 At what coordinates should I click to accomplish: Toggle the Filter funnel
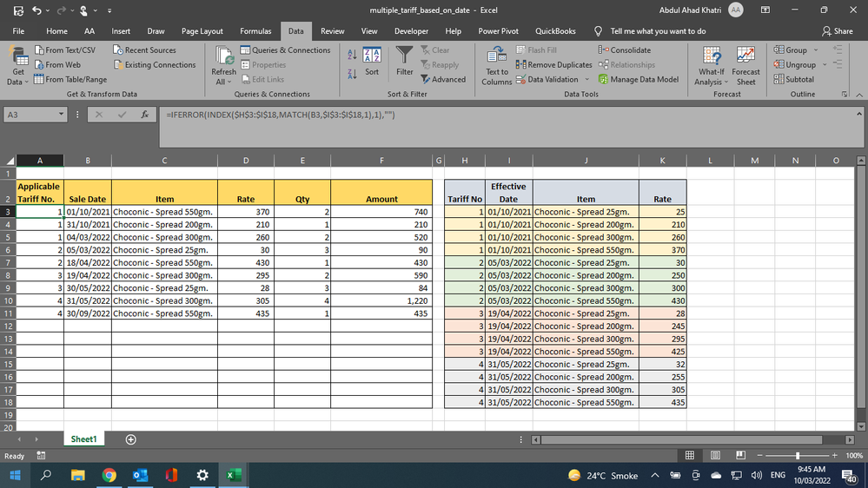coord(405,62)
